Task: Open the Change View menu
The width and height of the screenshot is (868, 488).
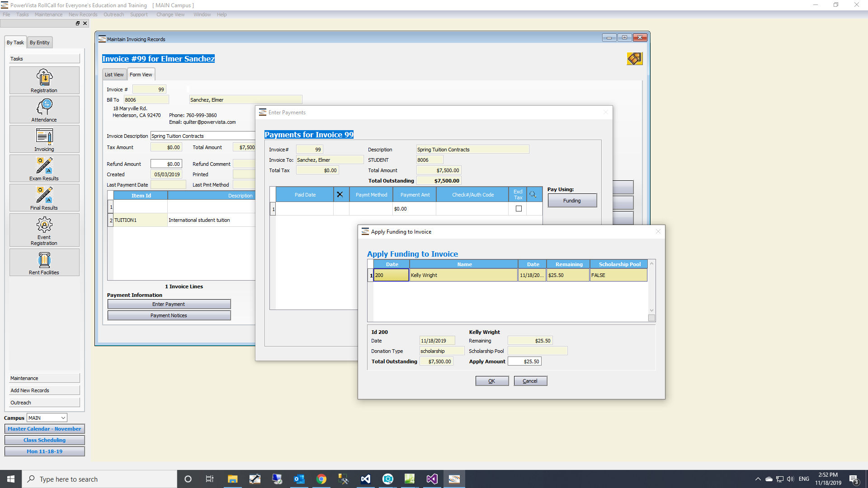Action: point(170,14)
